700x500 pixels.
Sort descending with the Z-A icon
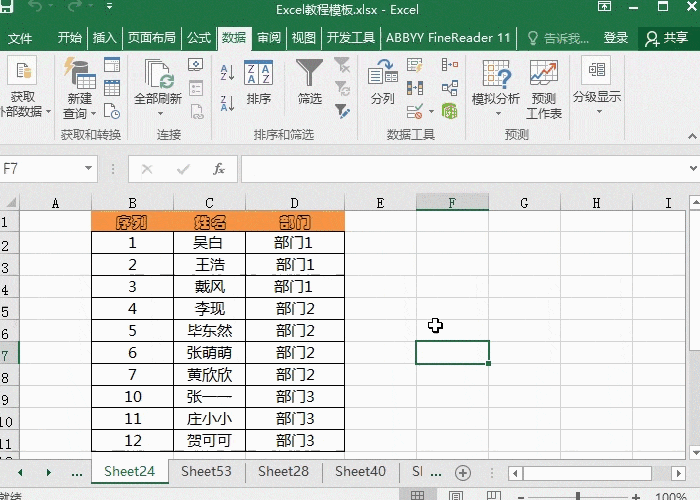227,103
